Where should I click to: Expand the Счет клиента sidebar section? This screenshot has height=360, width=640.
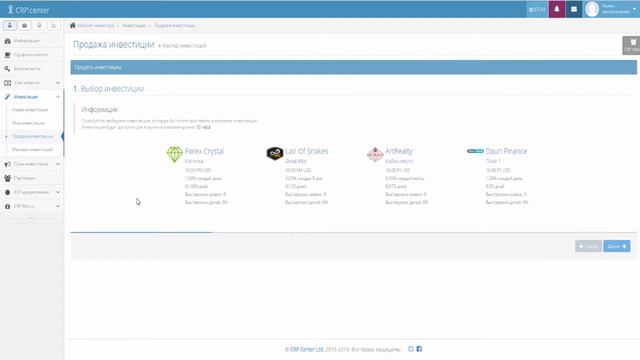point(32,83)
